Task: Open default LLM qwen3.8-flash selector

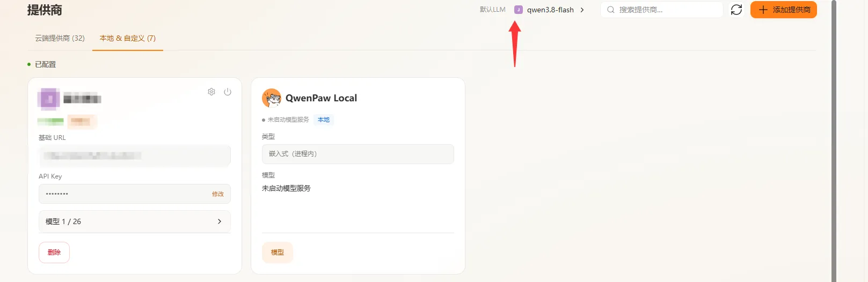Action: tap(550, 10)
